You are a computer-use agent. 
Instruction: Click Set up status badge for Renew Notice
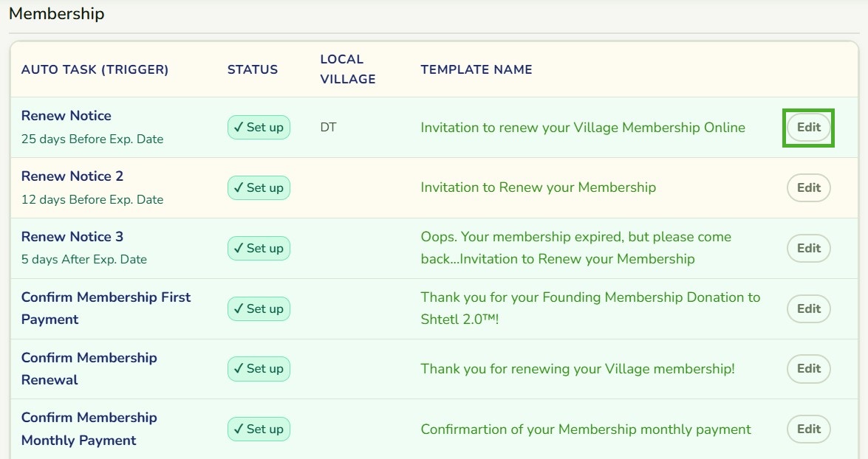tap(259, 127)
